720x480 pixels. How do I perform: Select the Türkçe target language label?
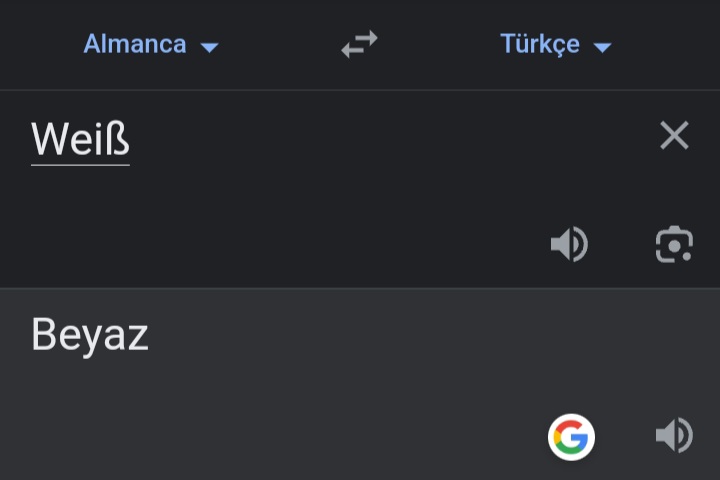539,44
